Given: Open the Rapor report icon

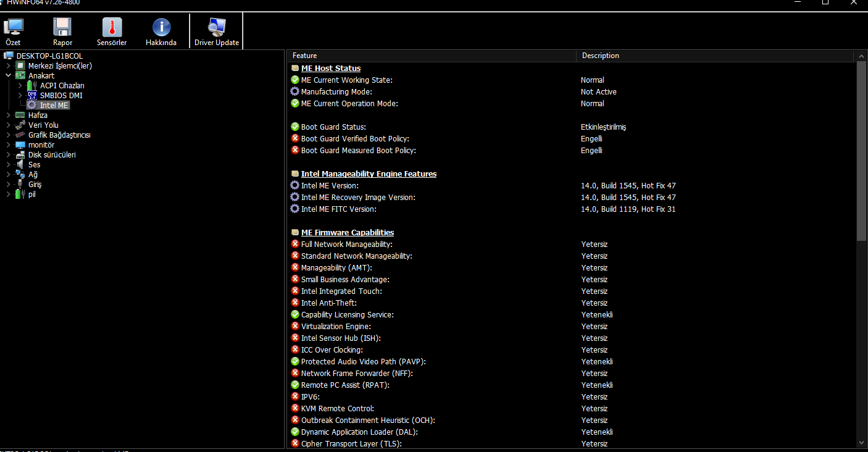Looking at the screenshot, I should point(62,27).
